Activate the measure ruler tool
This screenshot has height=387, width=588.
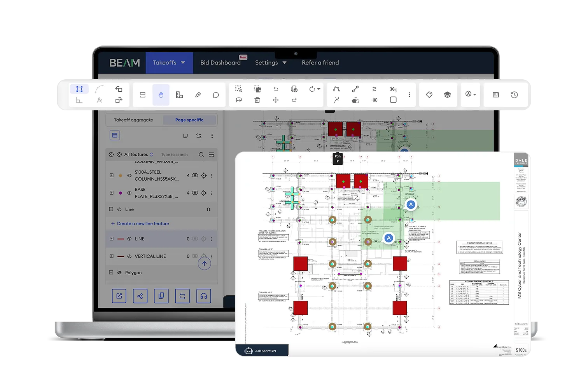(179, 94)
